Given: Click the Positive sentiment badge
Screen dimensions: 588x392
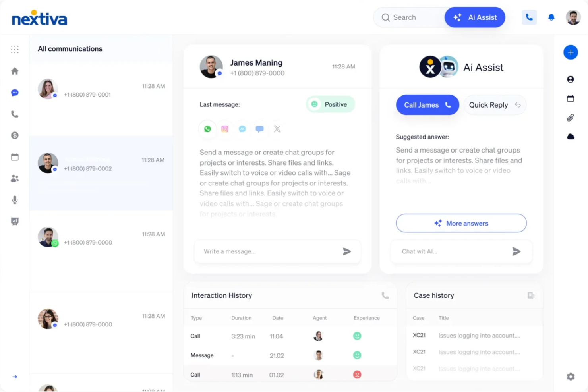Looking at the screenshot, I should tap(330, 104).
